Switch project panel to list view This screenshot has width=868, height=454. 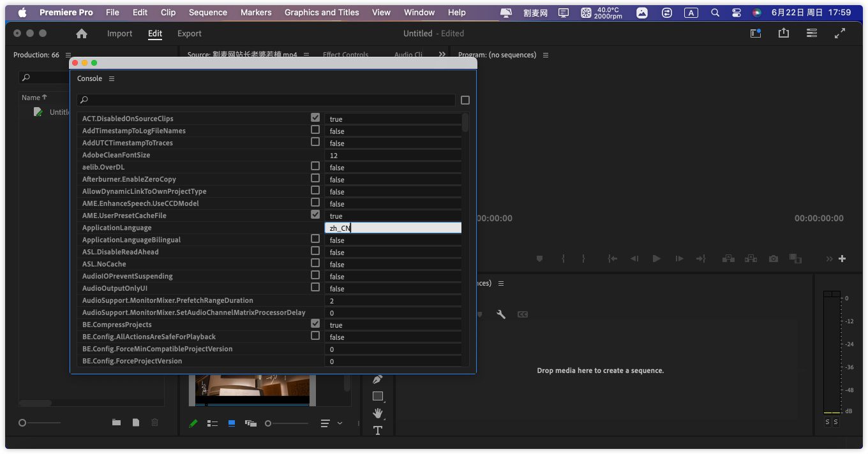(213, 423)
